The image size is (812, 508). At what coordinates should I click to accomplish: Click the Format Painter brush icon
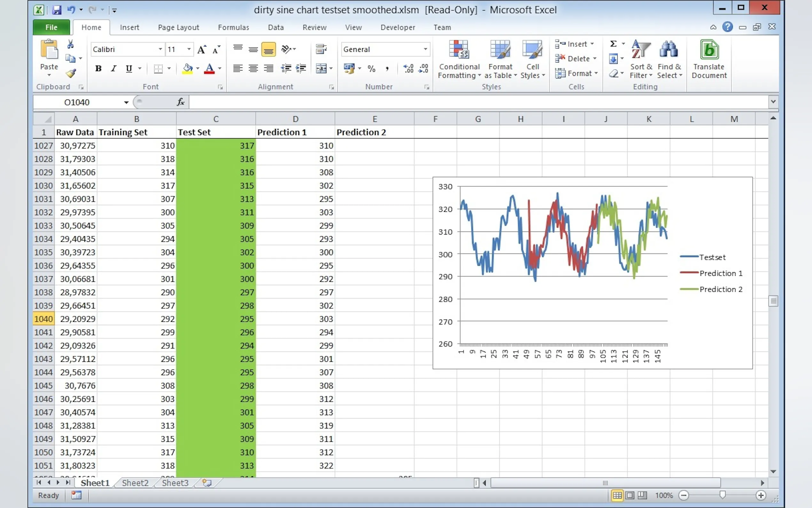pos(71,73)
